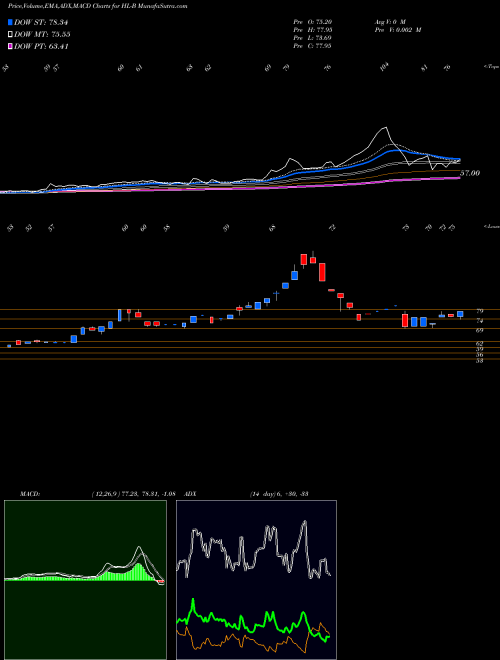
Task: Click the 'Pre O: 73.20' open value
Action: [312, 21]
